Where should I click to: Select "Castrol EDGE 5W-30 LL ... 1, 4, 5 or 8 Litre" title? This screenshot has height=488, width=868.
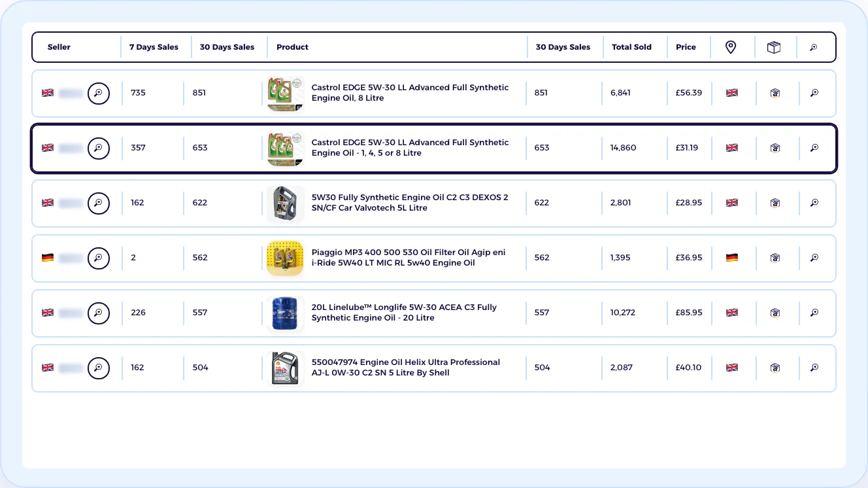point(410,148)
